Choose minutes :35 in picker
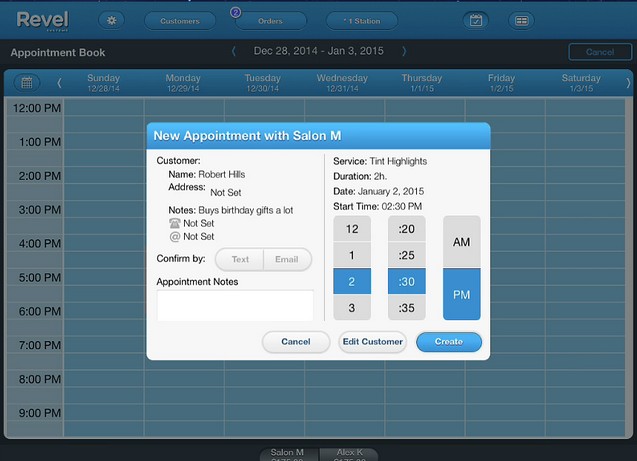Screen dimensions: 637x461 tap(407, 307)
